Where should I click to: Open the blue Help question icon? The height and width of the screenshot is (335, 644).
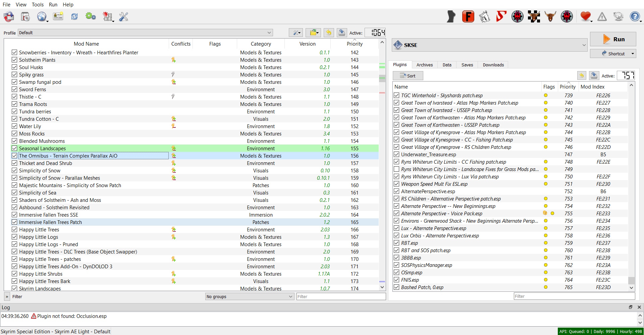pyautogui.click(x=635, y=16)
